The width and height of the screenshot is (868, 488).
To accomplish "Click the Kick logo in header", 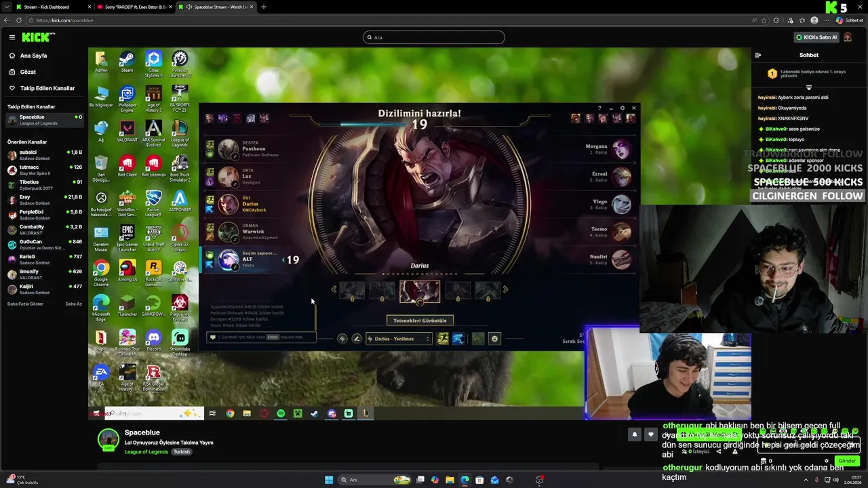I will [x=35, y=37].
